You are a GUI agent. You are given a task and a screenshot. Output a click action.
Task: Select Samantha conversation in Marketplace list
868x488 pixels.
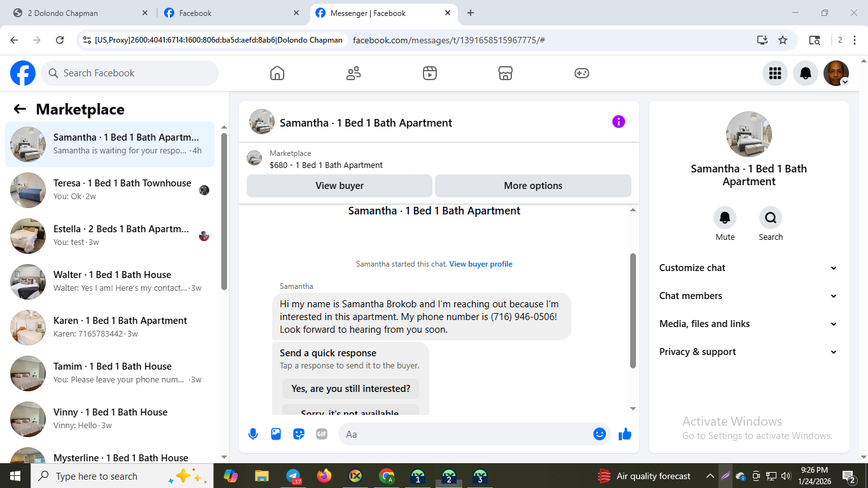coord(109,144)
